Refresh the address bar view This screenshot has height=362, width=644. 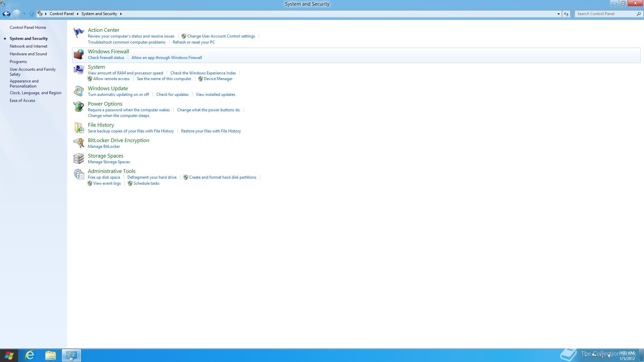(566, 14)
